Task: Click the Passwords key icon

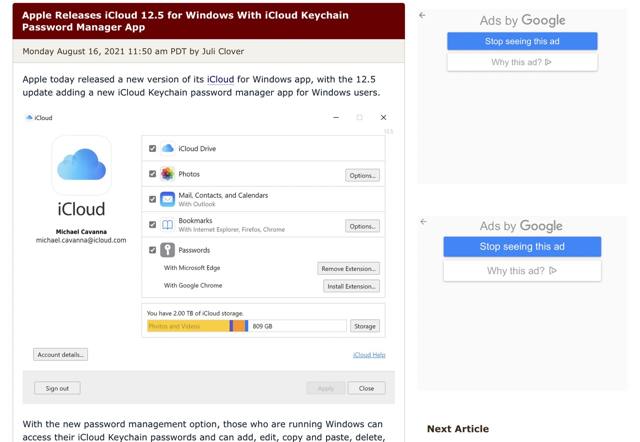Action: tap(167, 250)
